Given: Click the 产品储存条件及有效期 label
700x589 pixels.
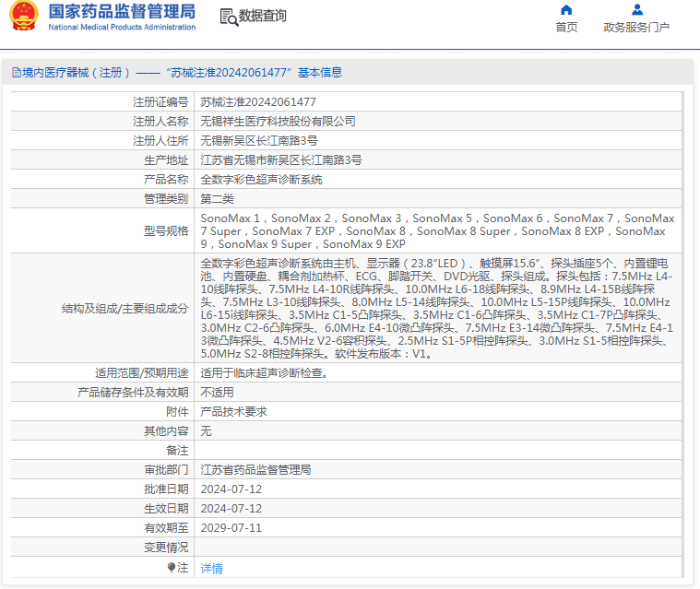Looking at the screenshot, I should pos(133,393).
